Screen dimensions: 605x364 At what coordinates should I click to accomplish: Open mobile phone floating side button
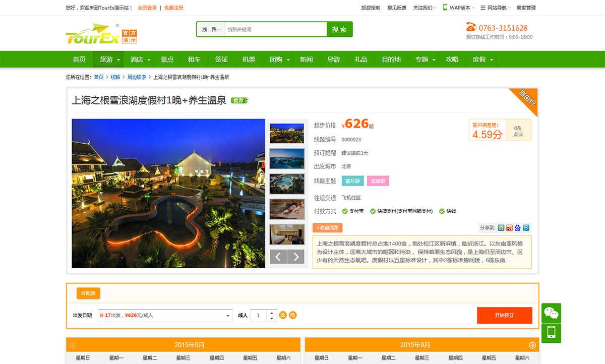[551, 333]
